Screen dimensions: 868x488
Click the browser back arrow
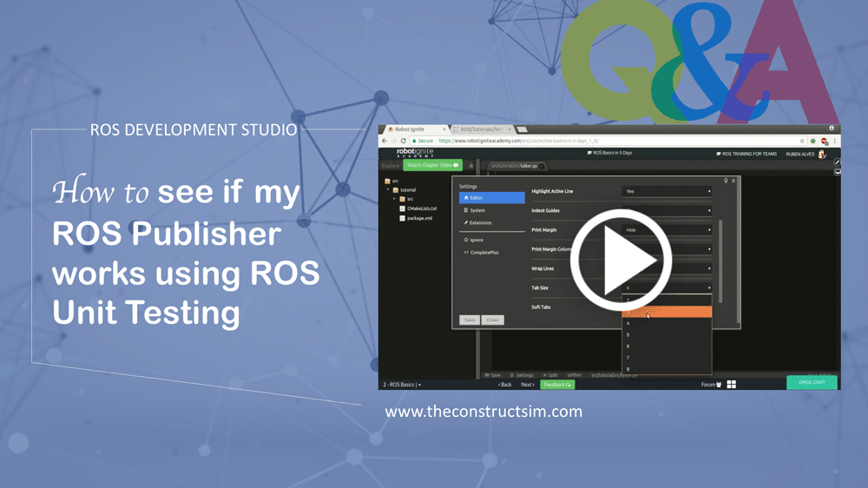click(385, 141)
